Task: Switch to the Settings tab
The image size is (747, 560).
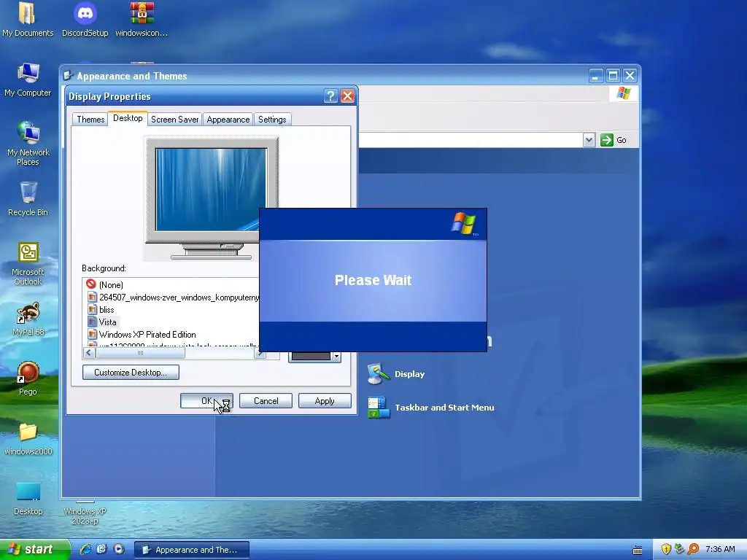Action: point(272,120)
